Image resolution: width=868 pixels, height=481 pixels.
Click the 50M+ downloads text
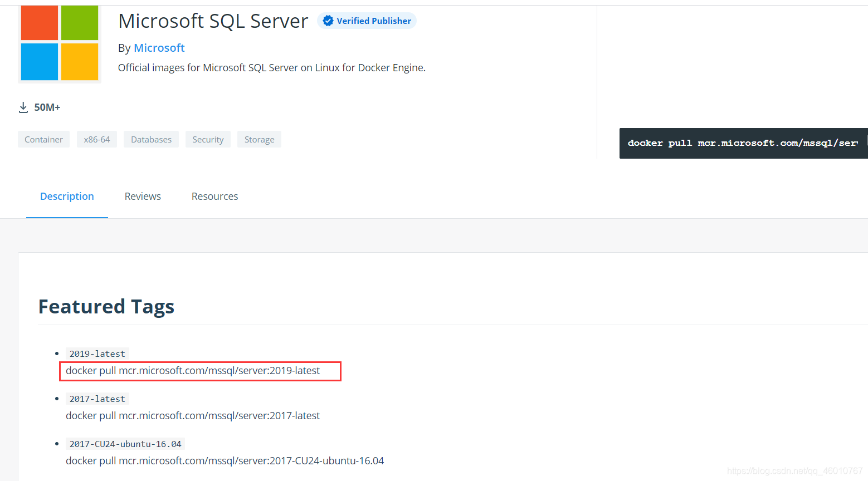click(x=47, y=107)
